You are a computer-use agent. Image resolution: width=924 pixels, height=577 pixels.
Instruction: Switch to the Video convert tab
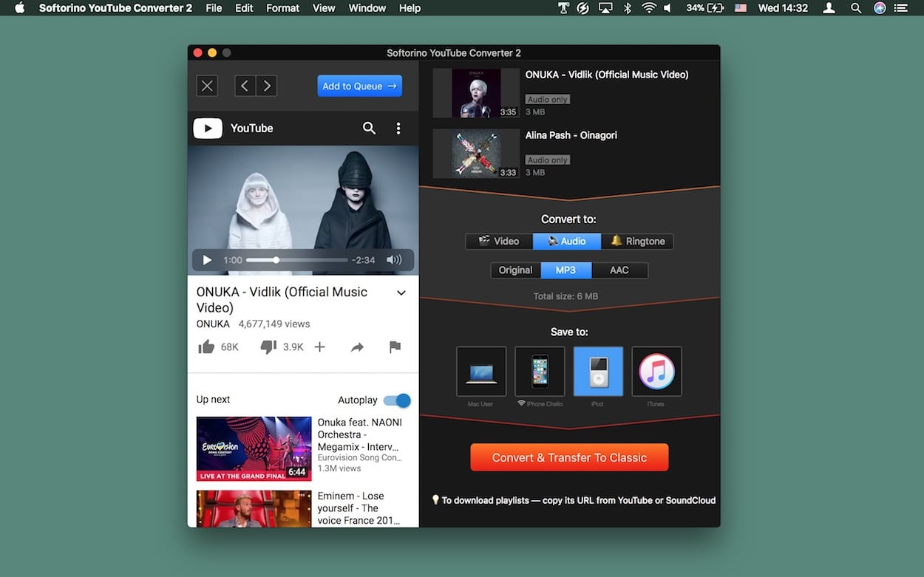499,241
